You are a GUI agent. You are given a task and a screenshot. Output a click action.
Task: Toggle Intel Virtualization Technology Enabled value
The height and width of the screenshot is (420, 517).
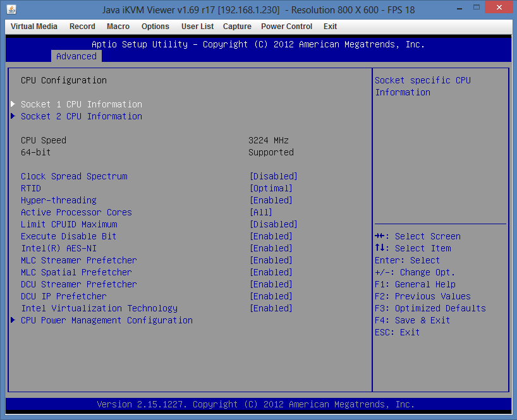point(271,308)
